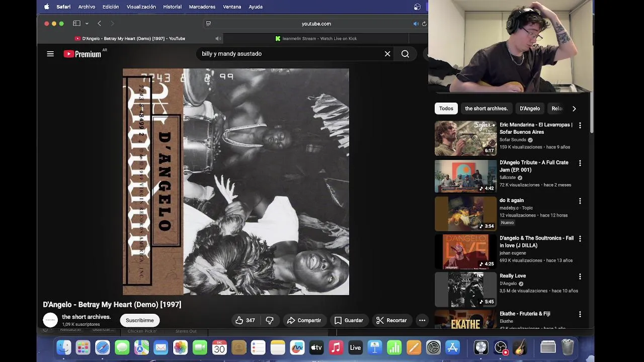The height and width of the screenshot is (362, 644).
Task: Click the YouTube Premium logo
Action: 83,54
